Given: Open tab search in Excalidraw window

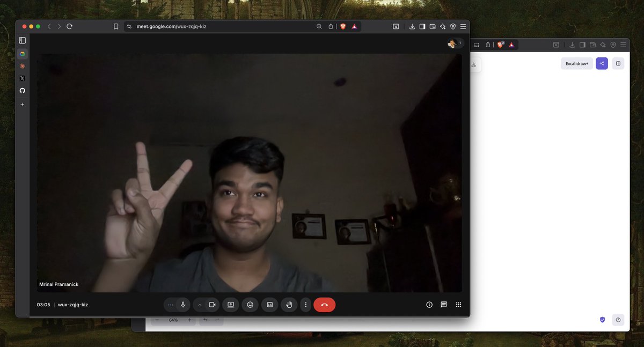Looking at the screenshot, I should coord(557,45).
